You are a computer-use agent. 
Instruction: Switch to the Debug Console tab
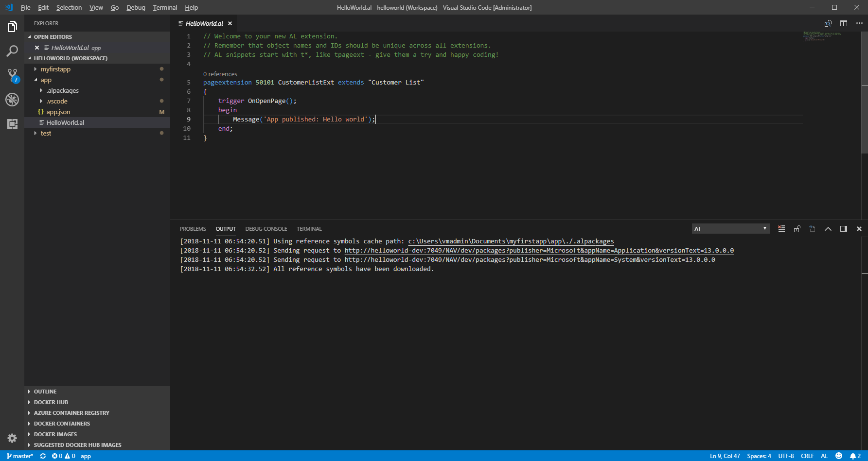266,229
